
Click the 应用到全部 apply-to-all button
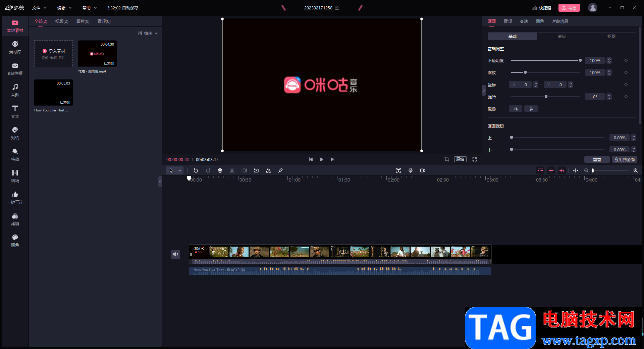625,159
